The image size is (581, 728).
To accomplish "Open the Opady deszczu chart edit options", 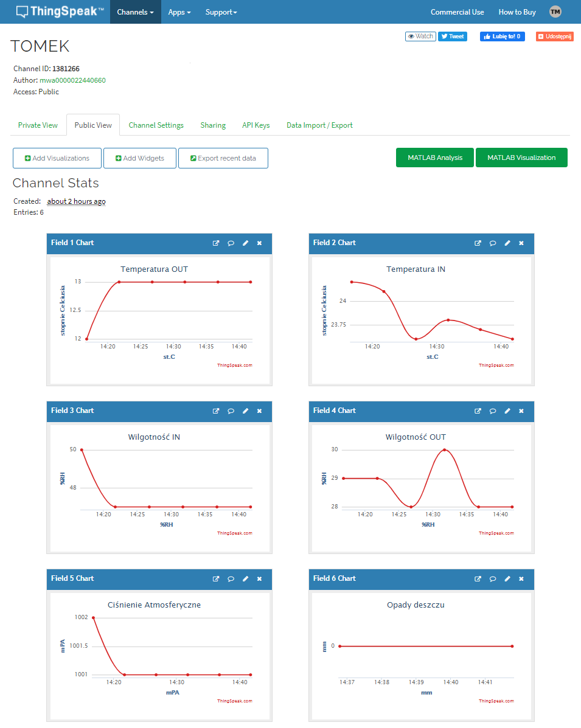I will 507,578.
